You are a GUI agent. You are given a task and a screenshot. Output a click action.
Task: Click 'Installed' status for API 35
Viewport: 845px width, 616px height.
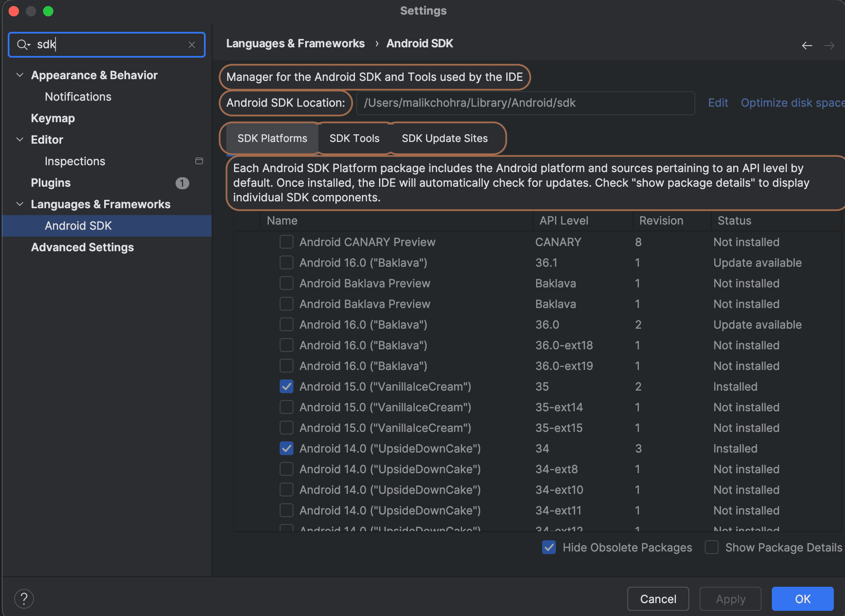tap(735, 387)
